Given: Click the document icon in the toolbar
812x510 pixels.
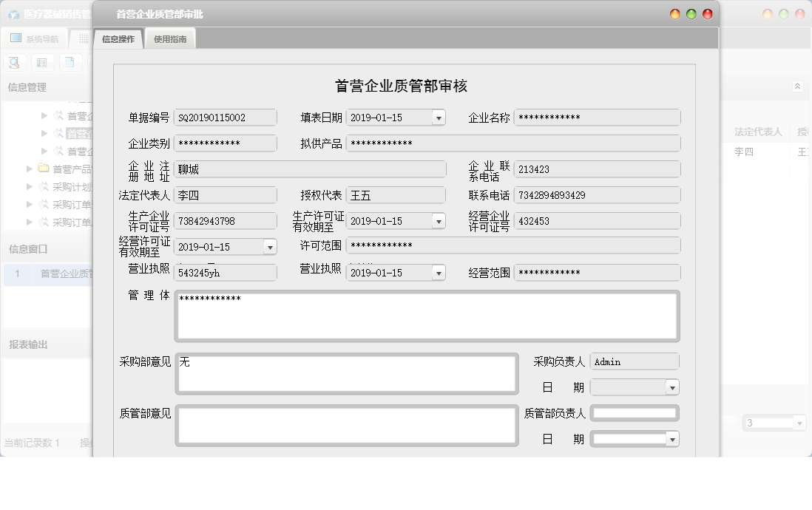Looking at the screenshot, I should pyautogui.click(x=69, y=63).
